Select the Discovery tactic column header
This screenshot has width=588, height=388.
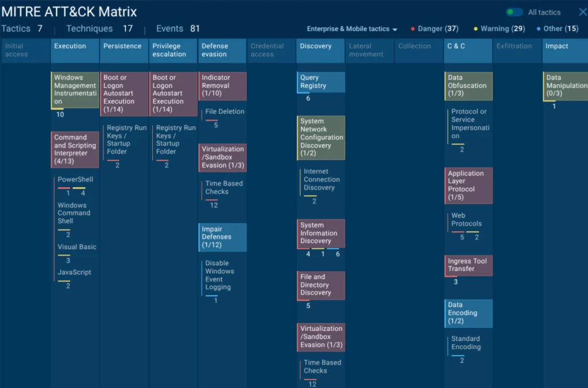tap(321, 51)
